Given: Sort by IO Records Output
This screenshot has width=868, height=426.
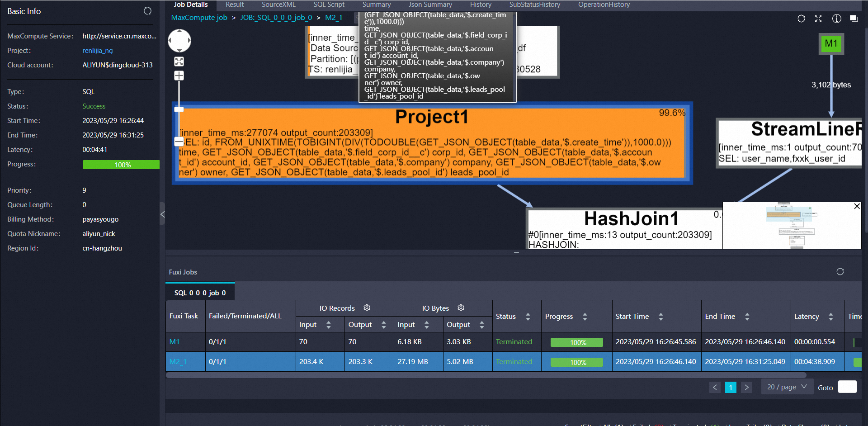Looking at the screenshot, I should [384, 325].
